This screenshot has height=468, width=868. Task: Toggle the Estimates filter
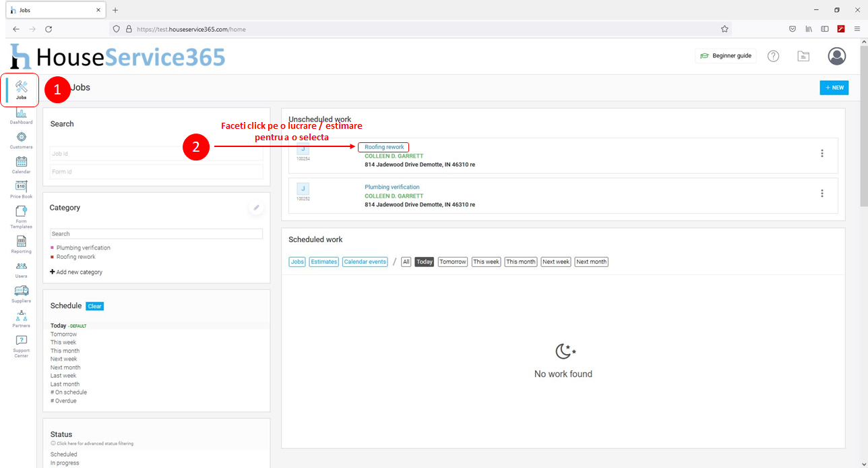[x=324, y=262]
